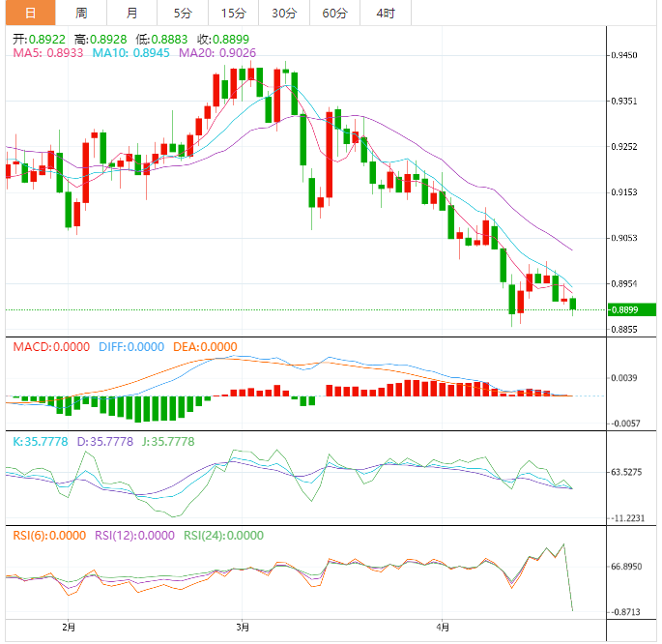This screenshot has height=644, width=662.
Task: Switch to the 5分 interval tab
Action: click(x=183, y=14)
